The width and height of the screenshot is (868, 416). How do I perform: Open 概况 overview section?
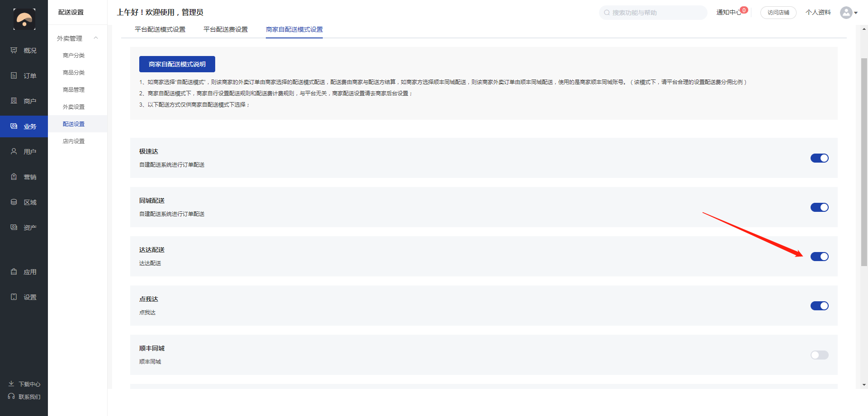24,51
